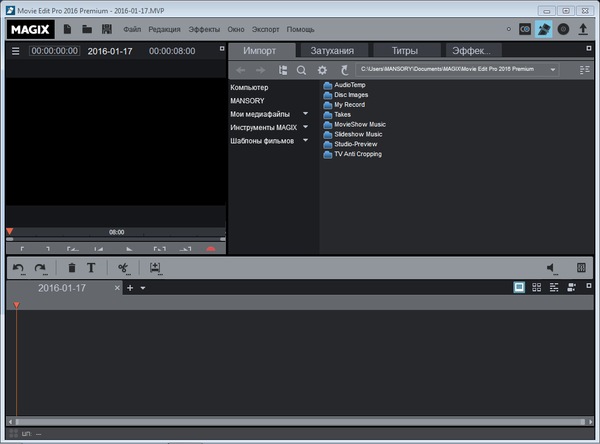The height and width of the screenshot is (444, 600).
Task: Click the media pool settings gear
Action: coord(322,70)
